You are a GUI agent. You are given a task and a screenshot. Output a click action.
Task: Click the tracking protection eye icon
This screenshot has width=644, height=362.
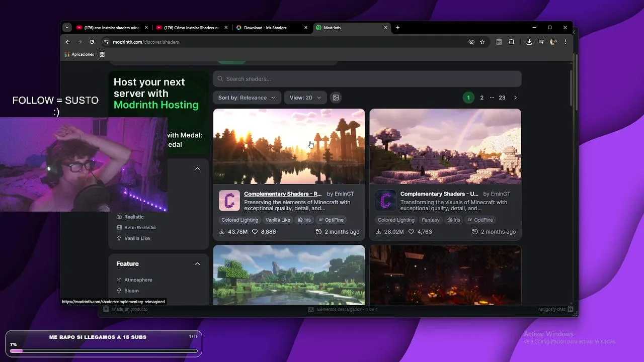pos(471,42)
